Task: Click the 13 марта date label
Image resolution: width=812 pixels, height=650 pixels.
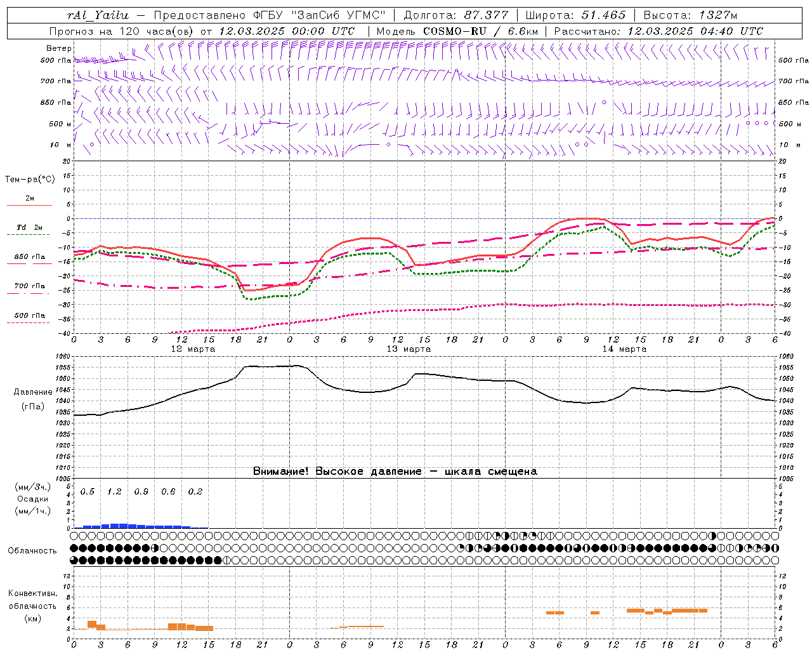Action: [409, 349]
